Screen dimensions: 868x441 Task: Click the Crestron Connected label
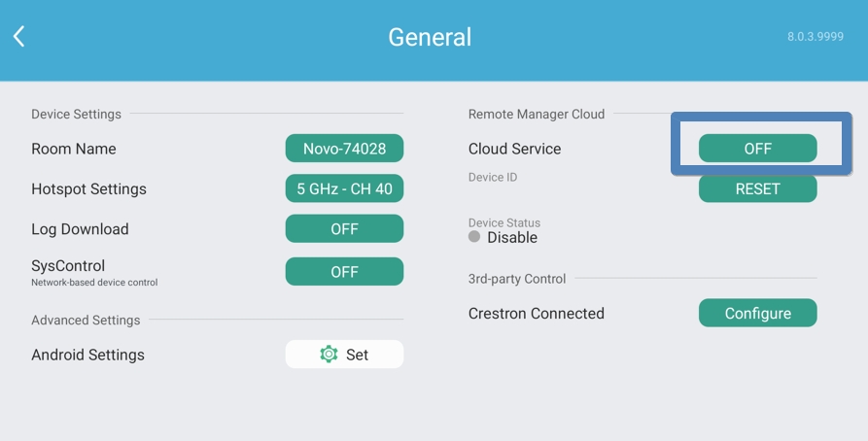tap(537, 313)
